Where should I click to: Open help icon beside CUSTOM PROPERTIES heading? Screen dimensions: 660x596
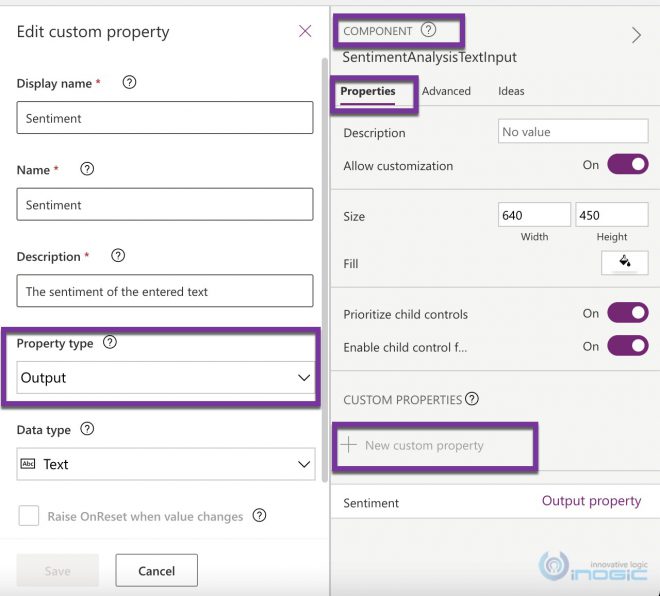point(472,399)
